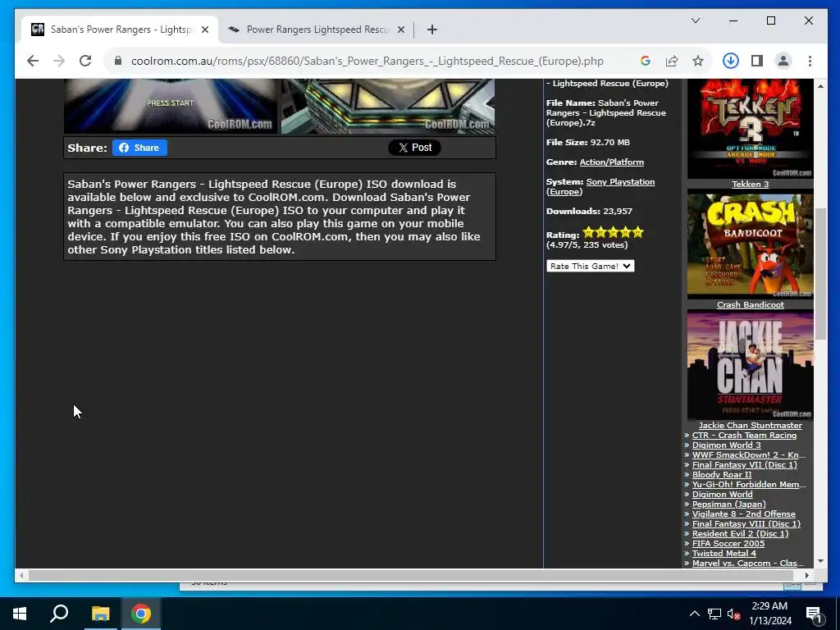
Task: Open the network status tray icon
Action: (714, 614)
